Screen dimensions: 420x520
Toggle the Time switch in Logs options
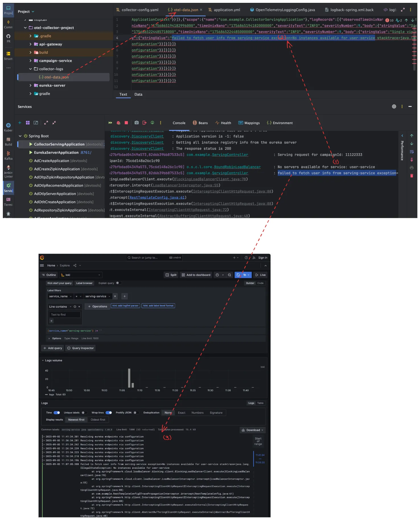57,413
